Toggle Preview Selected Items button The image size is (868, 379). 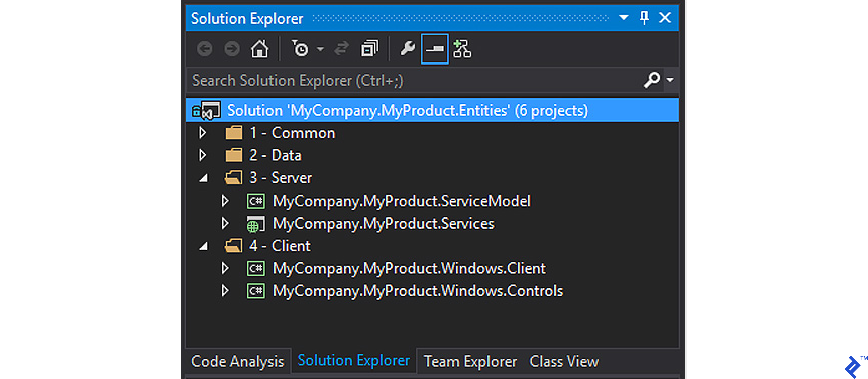pyautogui.click(x=435, y=49)
